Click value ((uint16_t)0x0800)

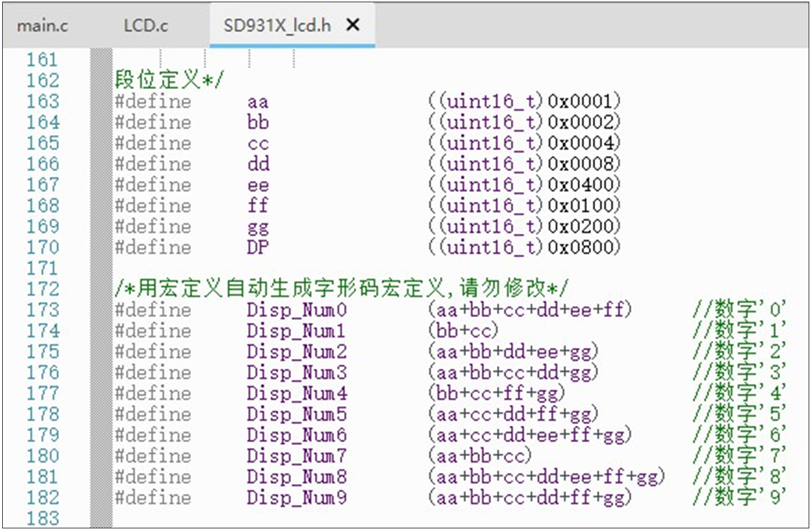point(524,247)
